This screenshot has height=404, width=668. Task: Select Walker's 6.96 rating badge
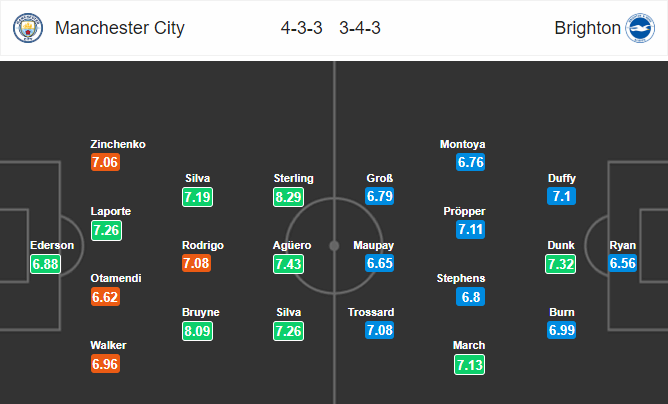click(107, 364)
